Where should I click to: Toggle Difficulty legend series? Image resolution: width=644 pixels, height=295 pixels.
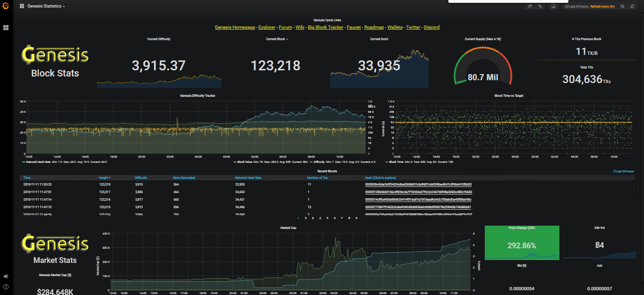tap(318, 161)
